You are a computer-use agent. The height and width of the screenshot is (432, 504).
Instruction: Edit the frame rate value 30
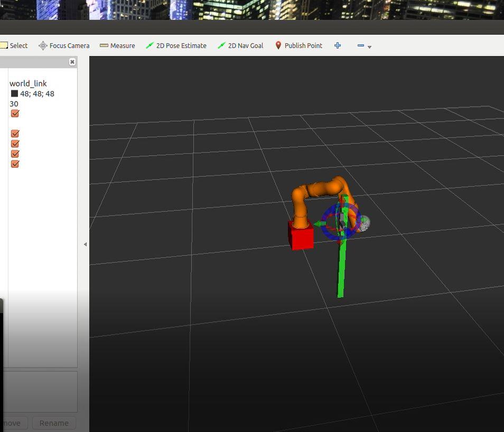(x=14, y=104)
